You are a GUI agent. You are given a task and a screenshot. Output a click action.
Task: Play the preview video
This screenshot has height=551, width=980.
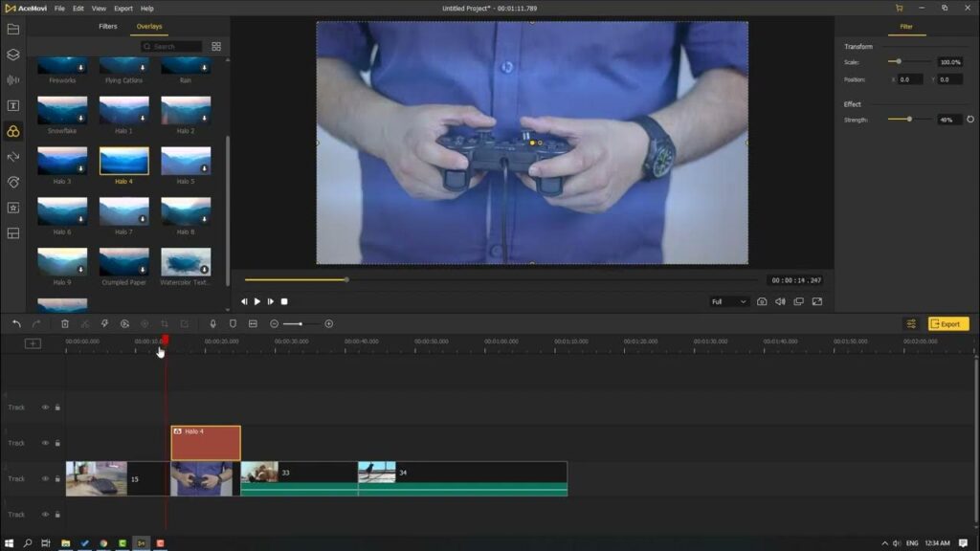[x=256, y=301]
